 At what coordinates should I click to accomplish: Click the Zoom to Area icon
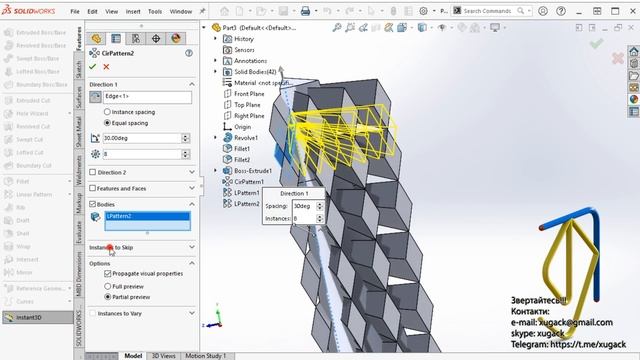350,28
